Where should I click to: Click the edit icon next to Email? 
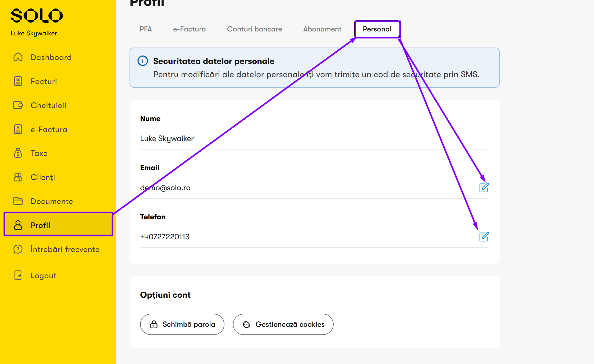(x=484, y=188)
